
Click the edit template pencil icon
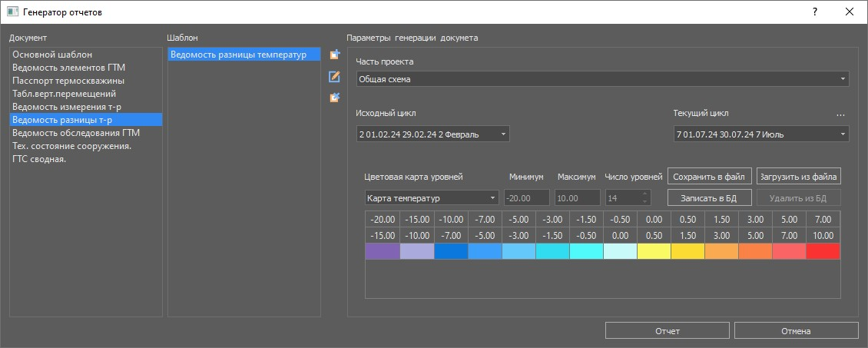pyautogui.click(x=334, y=76)
